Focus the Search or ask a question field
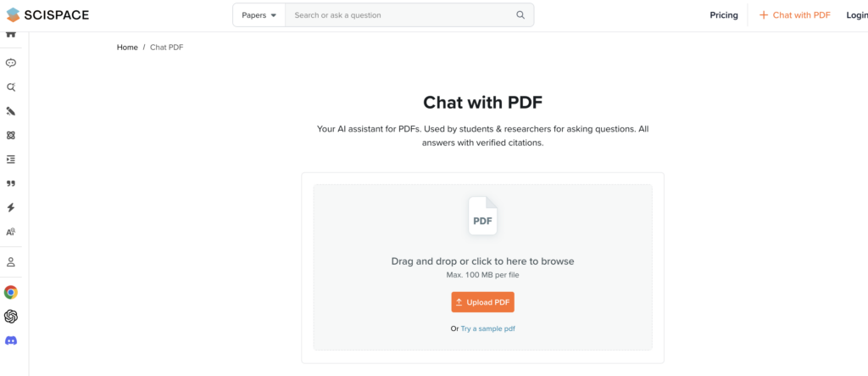Viewport: 868px width, 376px height. coord(400,15)
